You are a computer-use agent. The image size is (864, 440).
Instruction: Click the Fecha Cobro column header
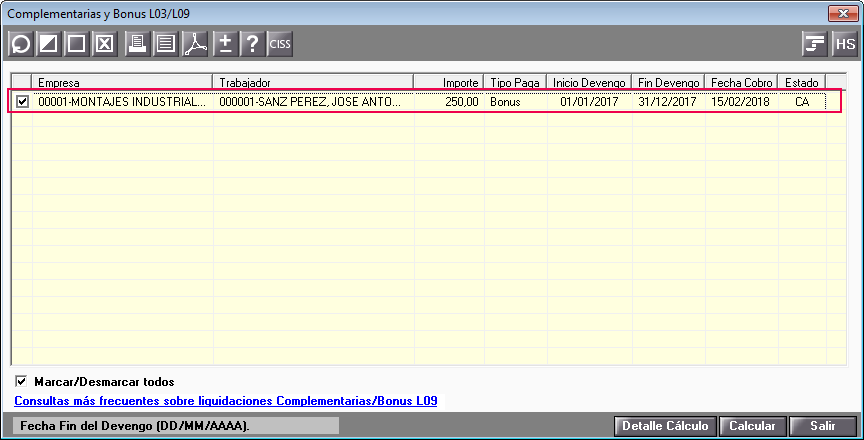coord(742,82)
